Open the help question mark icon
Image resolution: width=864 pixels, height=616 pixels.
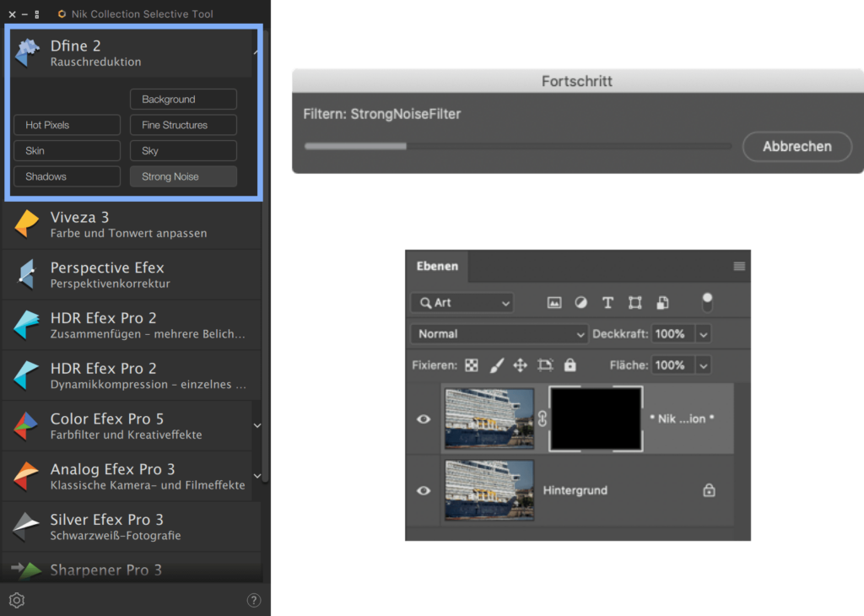pyautogui.click(x=253, y=600)
